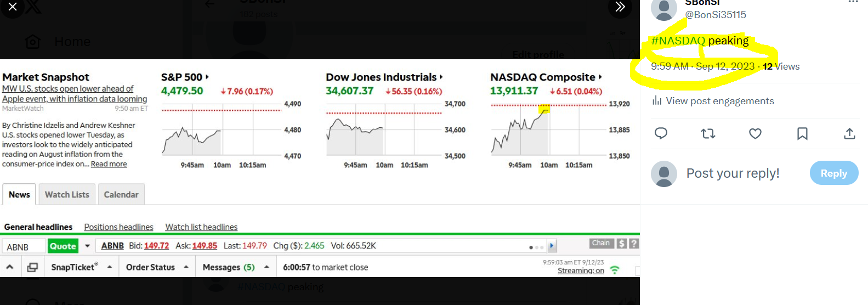Open the Positions headlines link

(x=118, y=227)
